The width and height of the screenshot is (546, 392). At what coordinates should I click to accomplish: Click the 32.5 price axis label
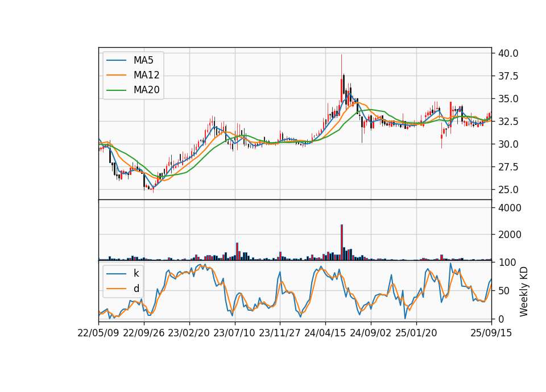point(508,122)
